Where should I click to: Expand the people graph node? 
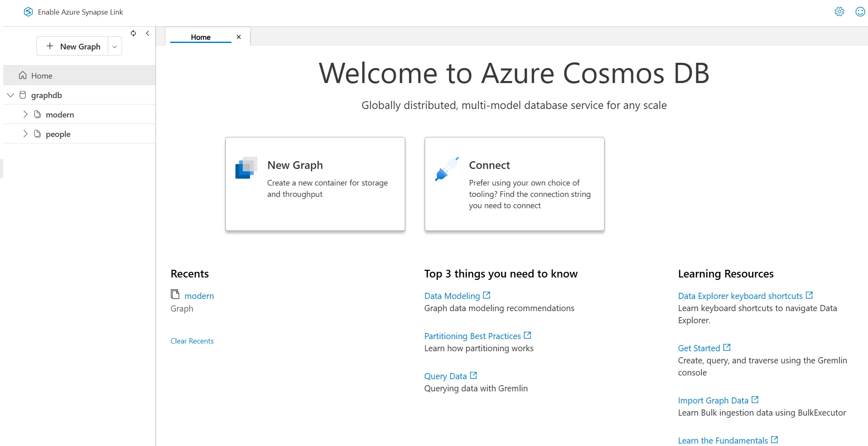pos(25,134)
